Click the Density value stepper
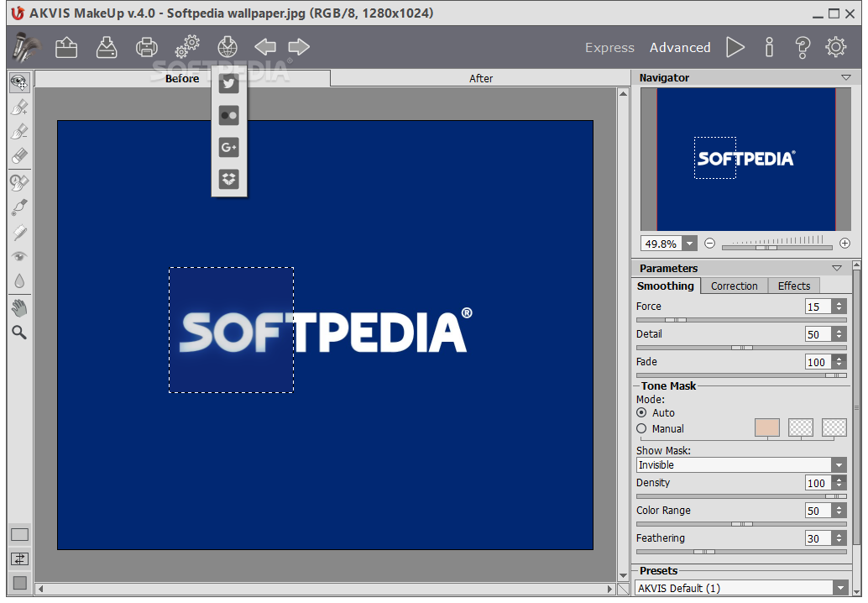The image size is (868, 603). (839, 483)
